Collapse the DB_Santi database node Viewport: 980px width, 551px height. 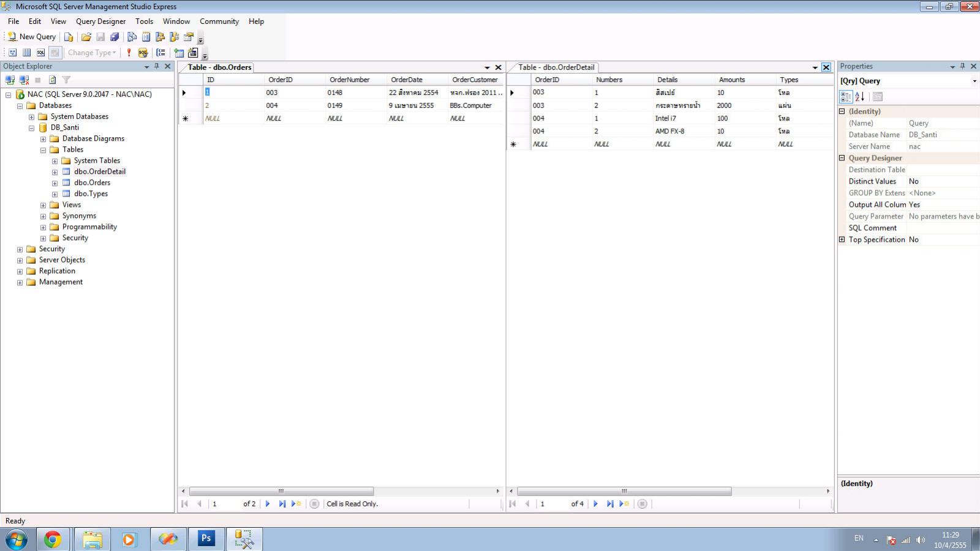coord(31,128)
